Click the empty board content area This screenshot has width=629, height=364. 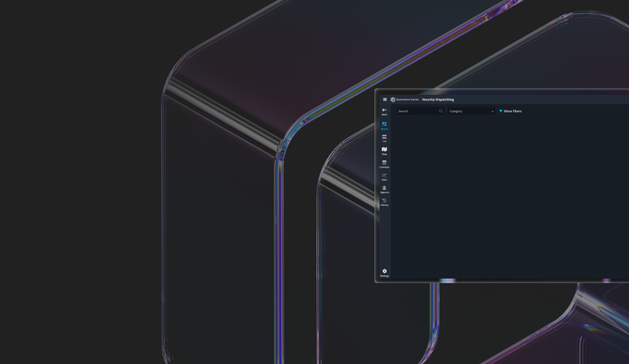tap(510, 196)
